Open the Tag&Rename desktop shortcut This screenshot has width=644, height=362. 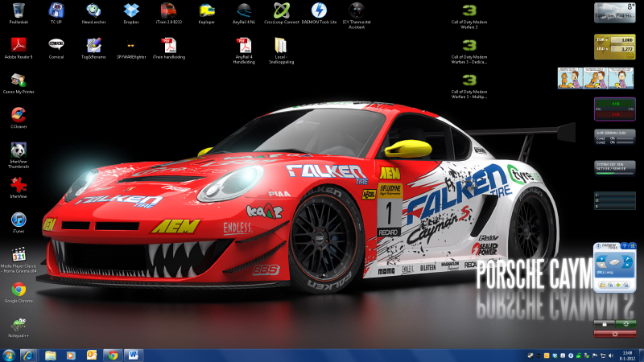(x=93, y=48)
